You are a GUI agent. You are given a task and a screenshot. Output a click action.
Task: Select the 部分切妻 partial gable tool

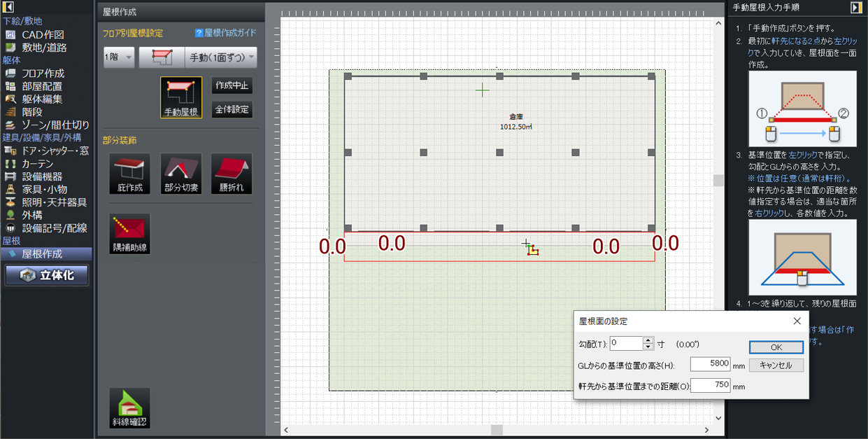coord(181,174)
